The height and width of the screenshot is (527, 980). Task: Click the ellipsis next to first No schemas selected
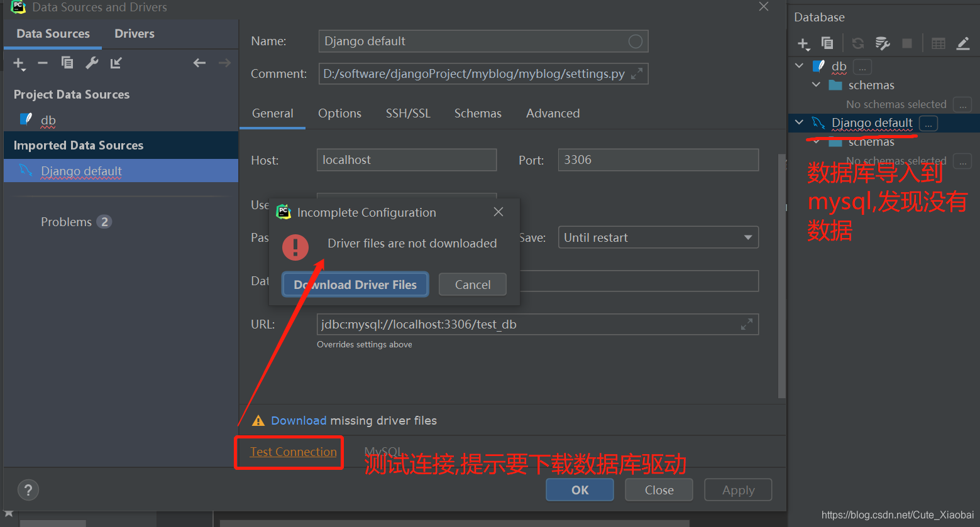962,104
